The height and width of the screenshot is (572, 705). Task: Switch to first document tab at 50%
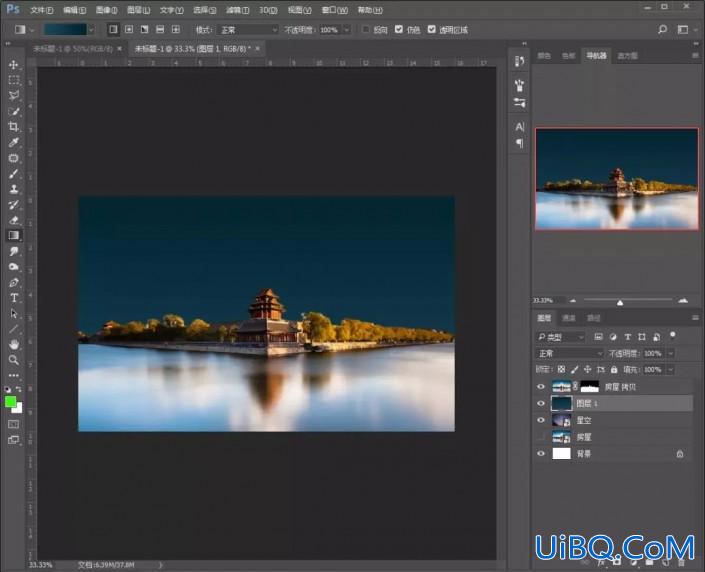(73, 49)
